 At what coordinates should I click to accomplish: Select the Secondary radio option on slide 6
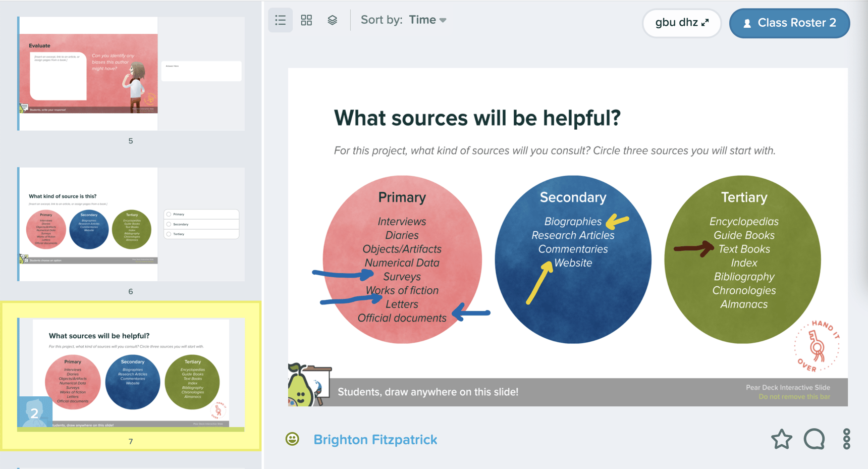point(169,224)
